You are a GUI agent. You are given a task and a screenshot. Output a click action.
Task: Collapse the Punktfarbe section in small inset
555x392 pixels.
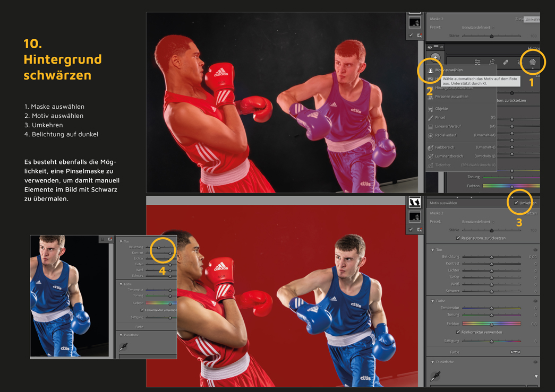pyautogui.click(x=121, y=335)
